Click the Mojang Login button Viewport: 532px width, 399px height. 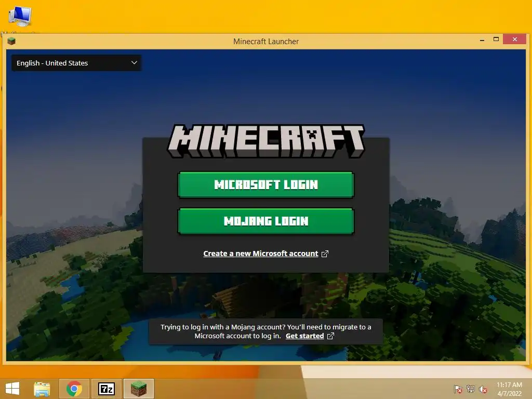pyautogui.click(x=265, y=221)
